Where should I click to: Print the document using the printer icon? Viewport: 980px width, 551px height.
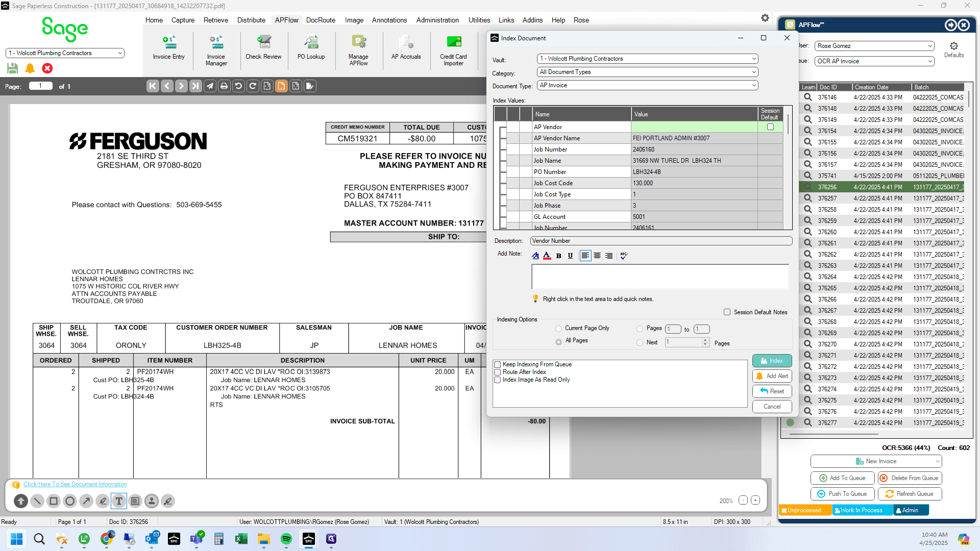224,86
